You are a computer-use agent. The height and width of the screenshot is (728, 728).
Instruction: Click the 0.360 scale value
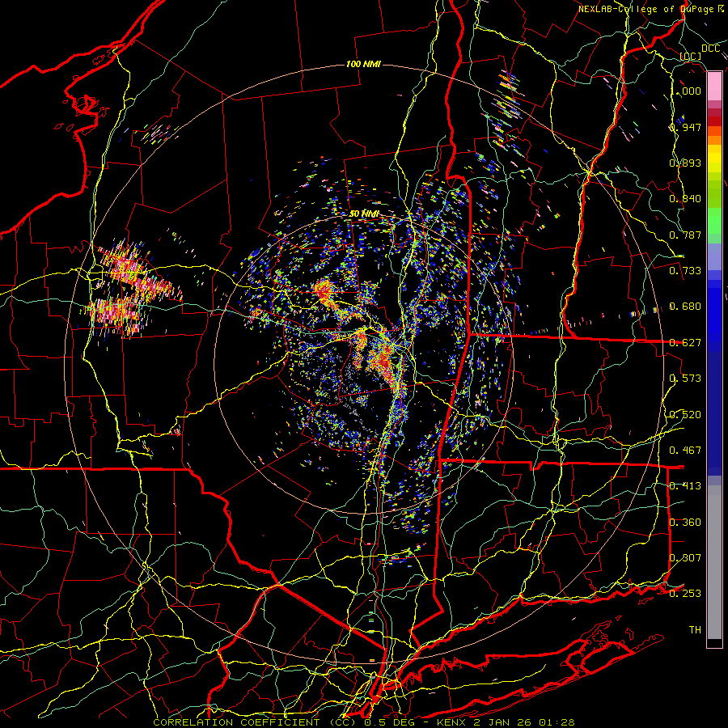click(x=685, y=523)
